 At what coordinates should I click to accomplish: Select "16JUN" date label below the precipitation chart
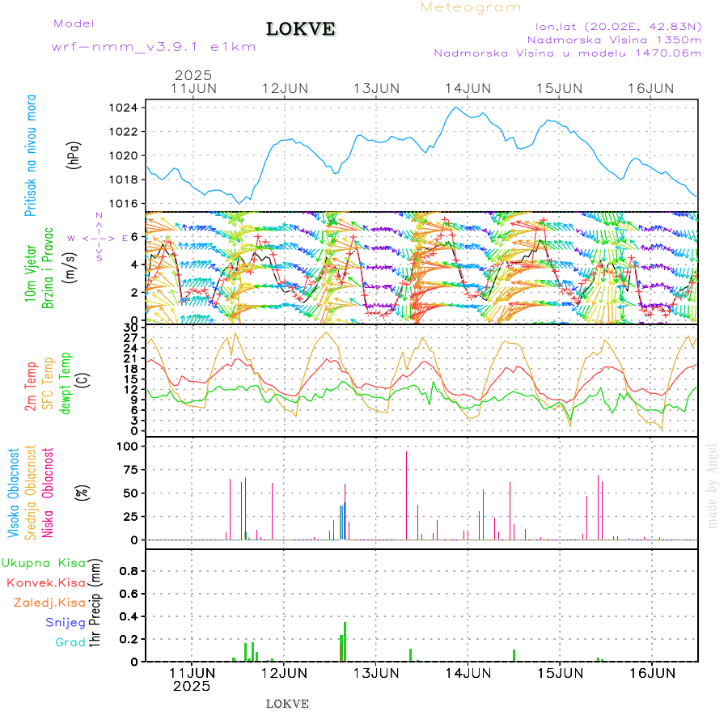[652, 673]
